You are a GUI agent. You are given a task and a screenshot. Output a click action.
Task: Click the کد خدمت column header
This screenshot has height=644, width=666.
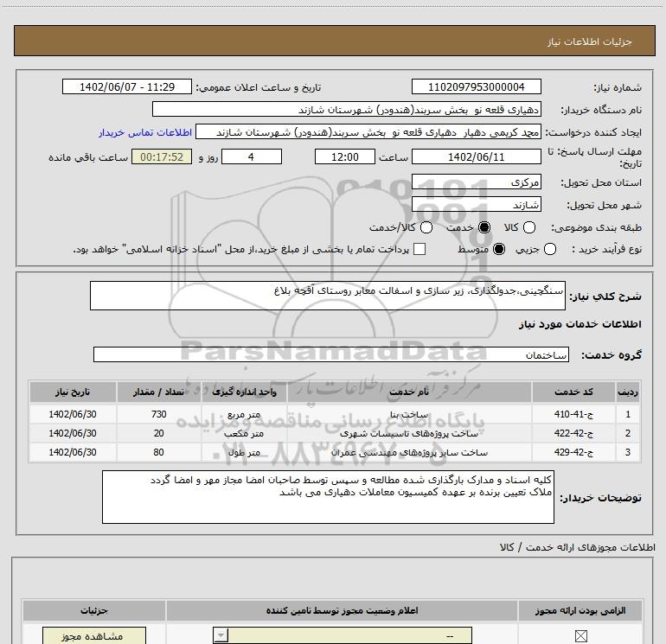[573, 392]
